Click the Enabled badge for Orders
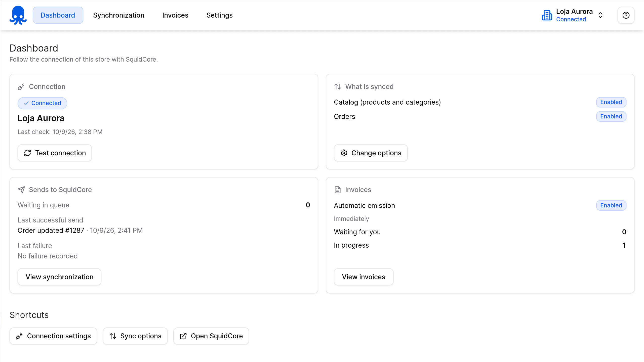This screenshot has height=362, width=644. [x=611, y=116]
